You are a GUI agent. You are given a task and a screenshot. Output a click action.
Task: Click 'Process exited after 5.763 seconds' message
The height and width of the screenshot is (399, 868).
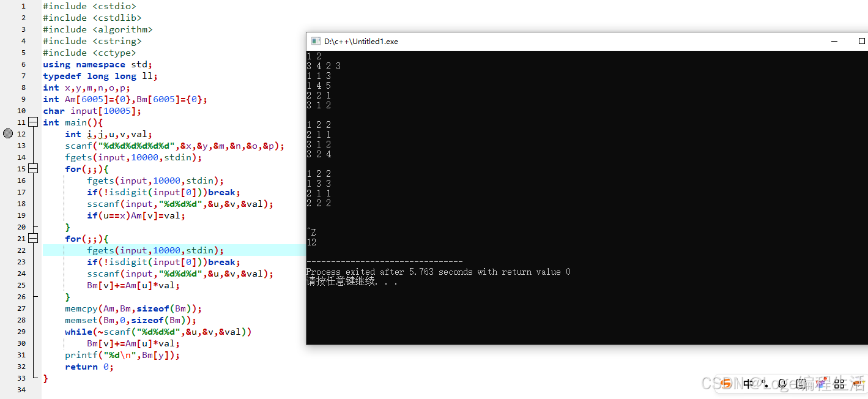coord(439,272)
